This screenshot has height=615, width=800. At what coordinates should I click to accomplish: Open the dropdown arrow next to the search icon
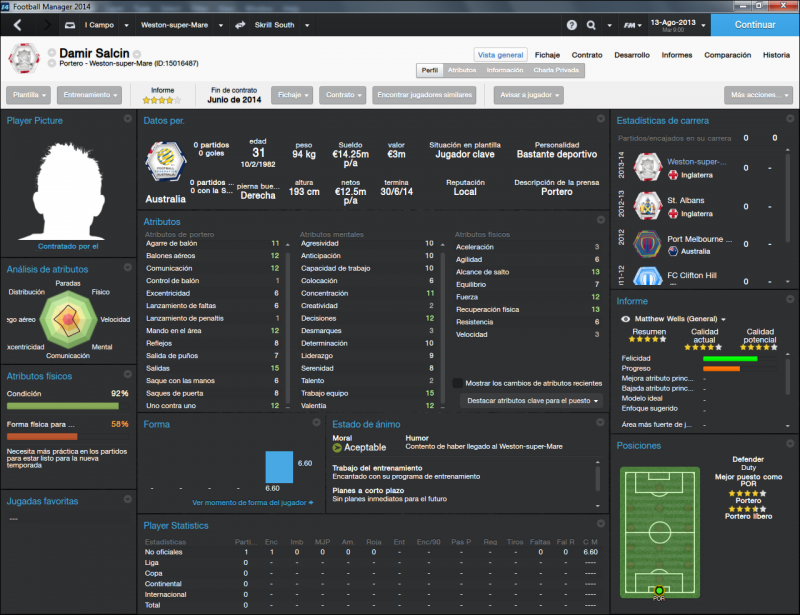point(609,25)
